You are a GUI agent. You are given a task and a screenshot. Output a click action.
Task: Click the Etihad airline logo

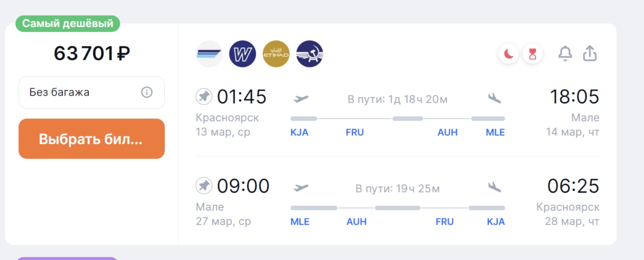[x=276, y=54]
